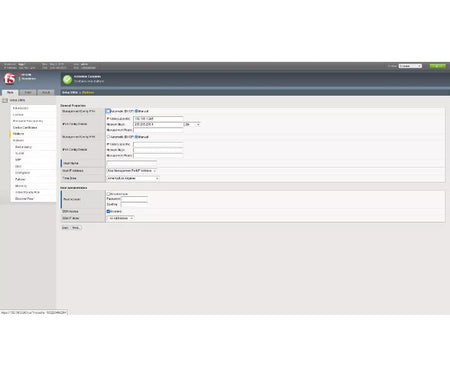Click the Next button
This screenshot has width=450, height=375.
[x=76, y=228]
